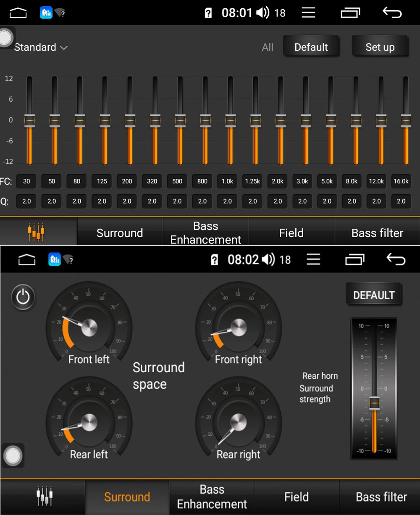Viewport: 420px width, 515px height.
Task: Click the Set up button
Action: tap(380, 47)
